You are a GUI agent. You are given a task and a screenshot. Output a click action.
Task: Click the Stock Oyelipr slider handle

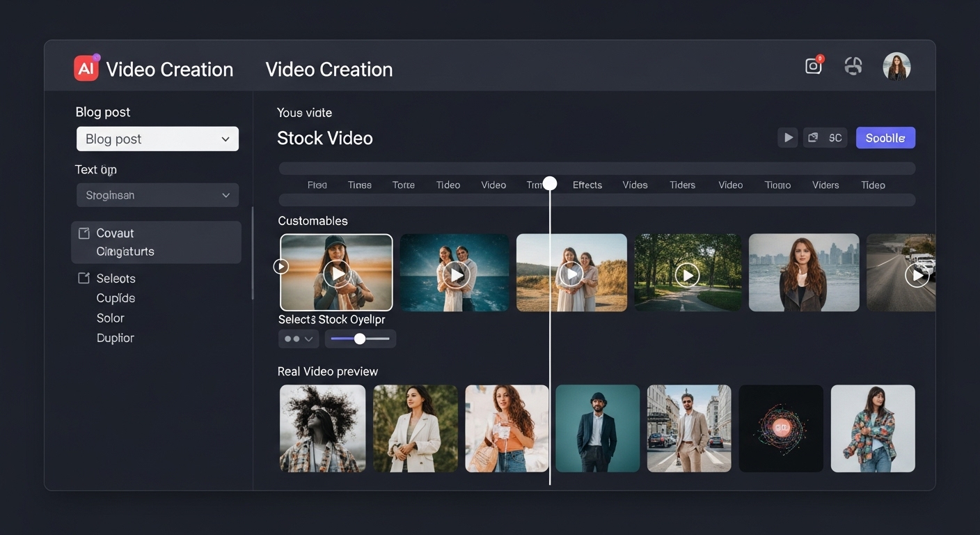(x=360, y=339)
